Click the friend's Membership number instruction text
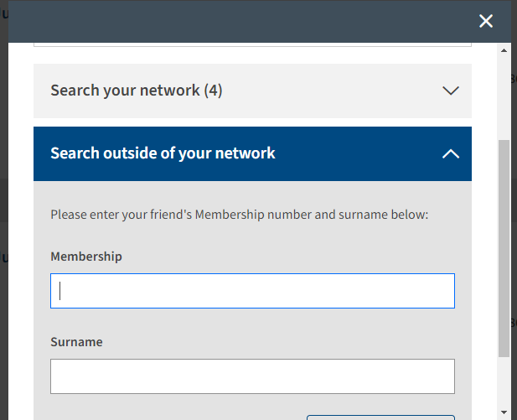This screenshot has height=420, width=517. pos(240,215)
